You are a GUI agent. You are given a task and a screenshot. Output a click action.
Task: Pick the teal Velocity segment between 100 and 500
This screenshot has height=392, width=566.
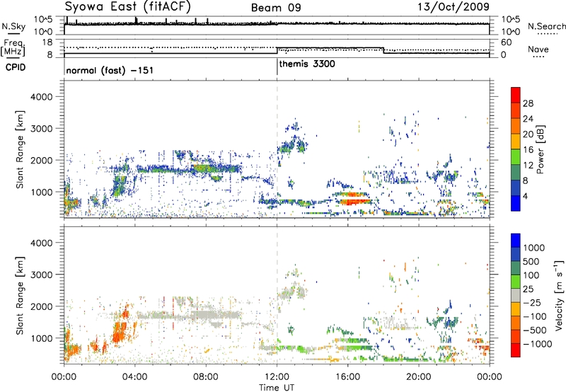516,268
